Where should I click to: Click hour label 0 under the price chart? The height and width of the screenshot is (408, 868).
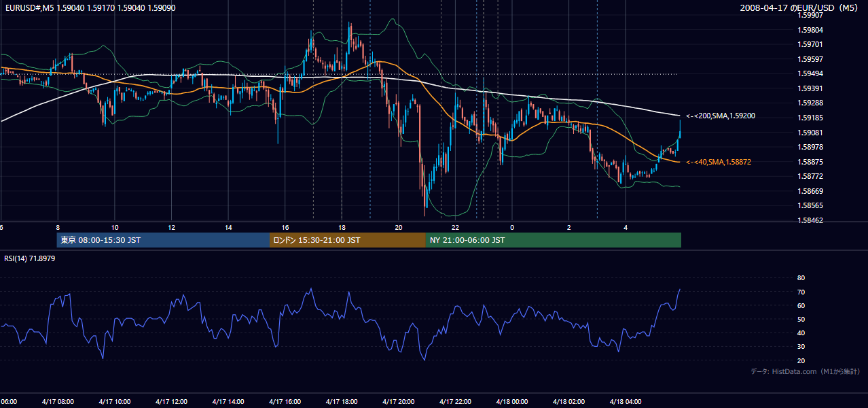512,227
